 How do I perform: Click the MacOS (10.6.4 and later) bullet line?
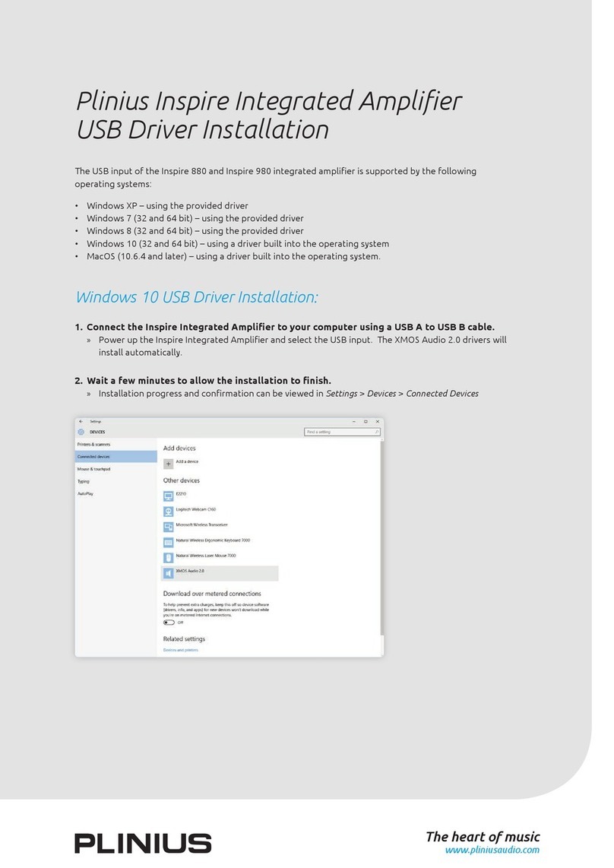233,256
